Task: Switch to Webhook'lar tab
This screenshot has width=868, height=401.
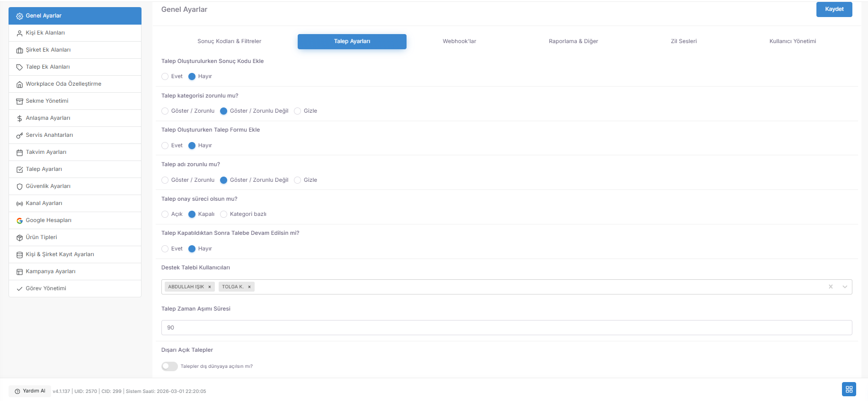Action: pos(460,41)
